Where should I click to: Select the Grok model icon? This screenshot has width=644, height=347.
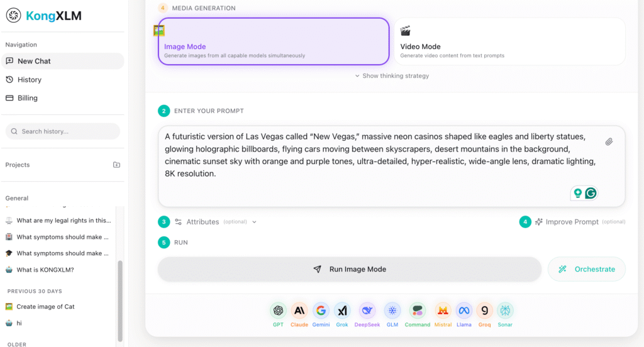pos(342,311)
